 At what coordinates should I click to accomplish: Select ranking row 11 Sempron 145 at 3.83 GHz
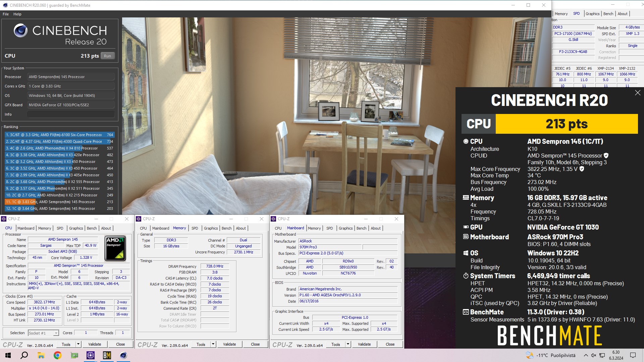pyautogui.click(x=59, y=202)
